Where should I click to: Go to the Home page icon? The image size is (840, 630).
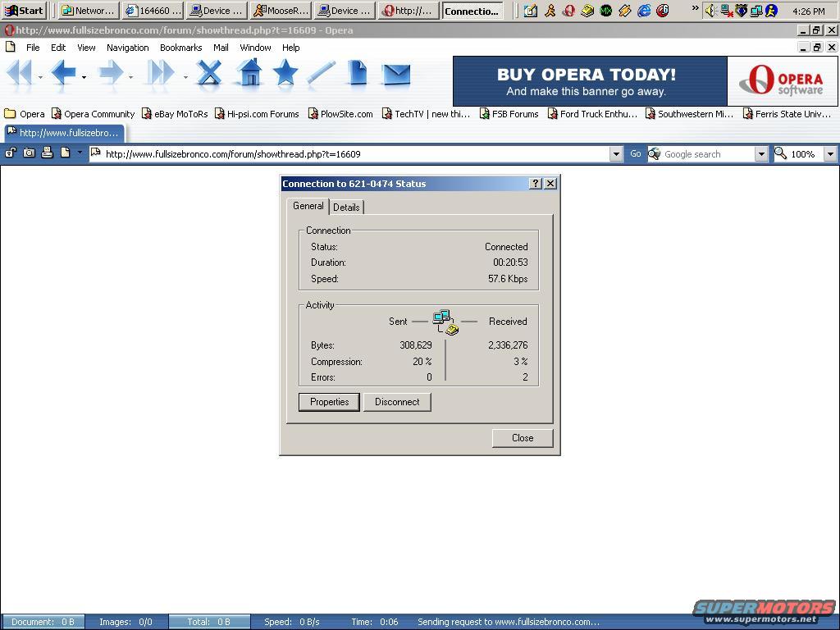coord(249,74)
